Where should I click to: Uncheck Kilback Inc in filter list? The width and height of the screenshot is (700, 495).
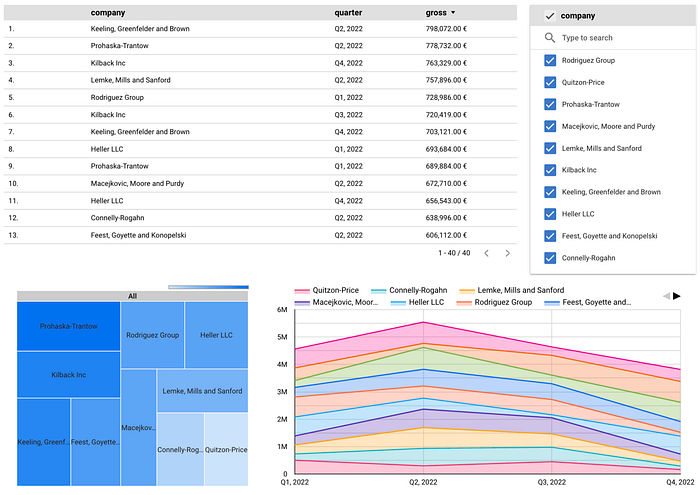pyautogui.click(x=550, y=170)
